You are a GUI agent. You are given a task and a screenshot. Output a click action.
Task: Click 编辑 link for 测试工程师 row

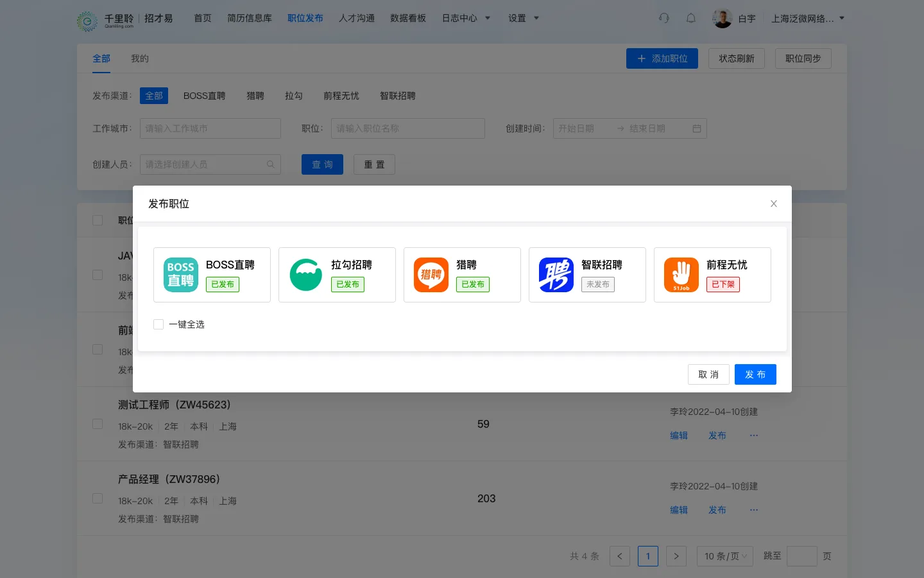pyautogui.click(x=679, y=435)
